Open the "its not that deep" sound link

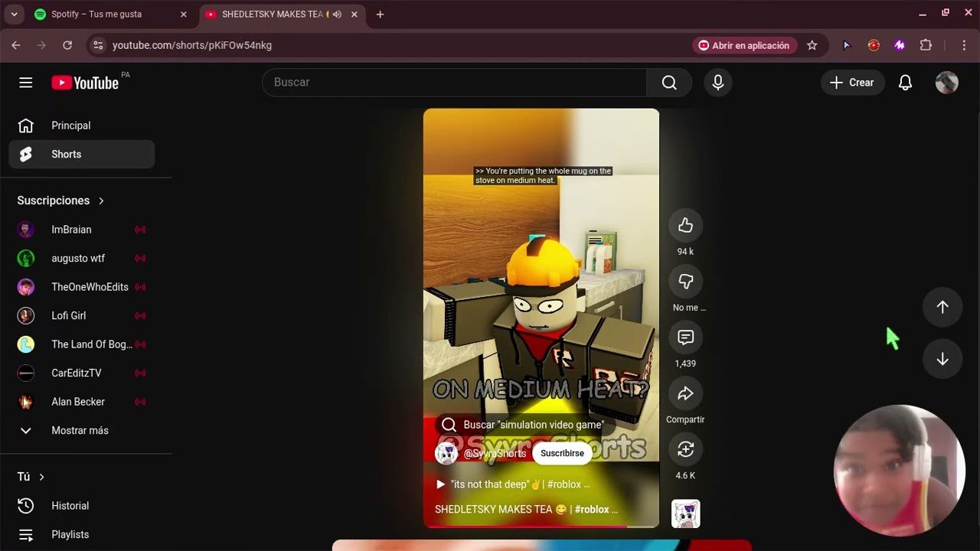tap(512, 484)
